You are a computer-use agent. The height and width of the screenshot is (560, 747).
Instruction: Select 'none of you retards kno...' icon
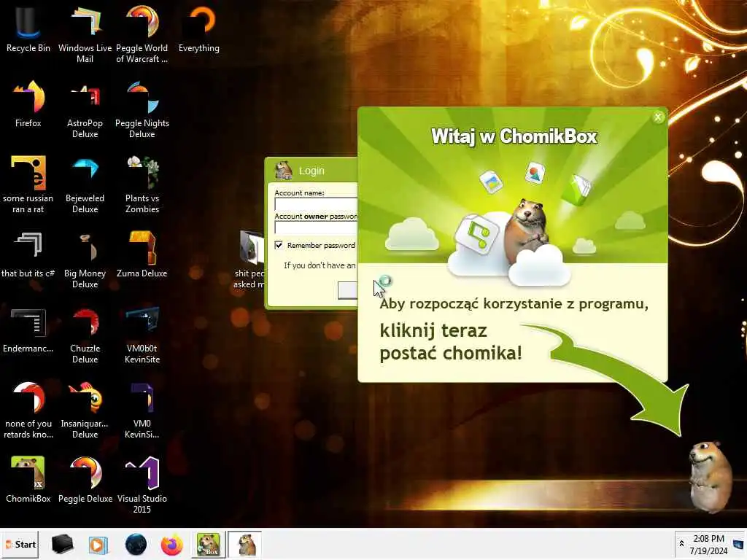(28, 410)
